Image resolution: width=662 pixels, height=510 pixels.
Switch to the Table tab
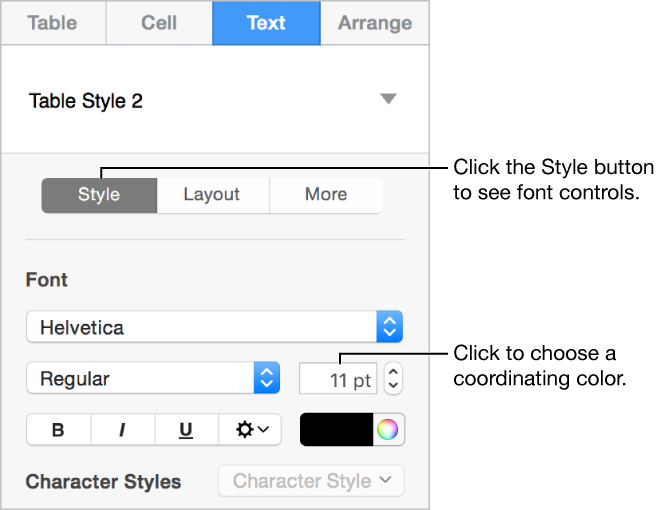(53, 23)
